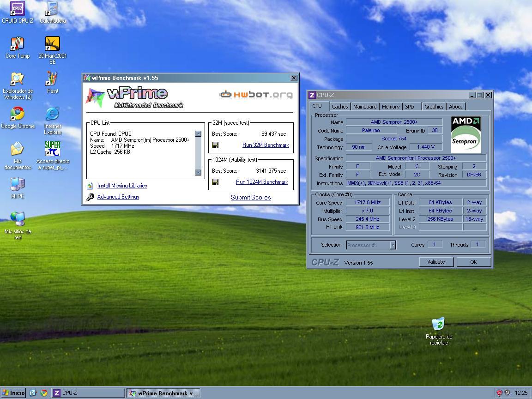Click the Instructions field in CPU-Z
Image resolution: width=532 pixels, height=399 pixels.
pyautogui.click(x=416, y=183)
